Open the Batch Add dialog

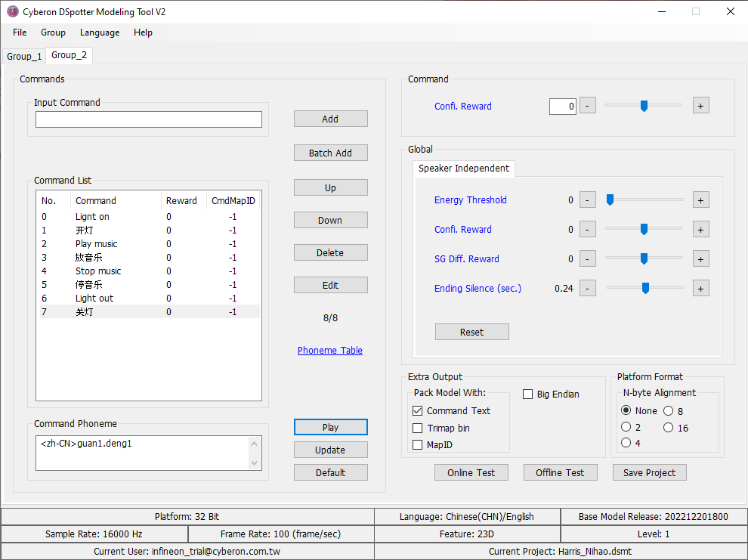[330, 152]
